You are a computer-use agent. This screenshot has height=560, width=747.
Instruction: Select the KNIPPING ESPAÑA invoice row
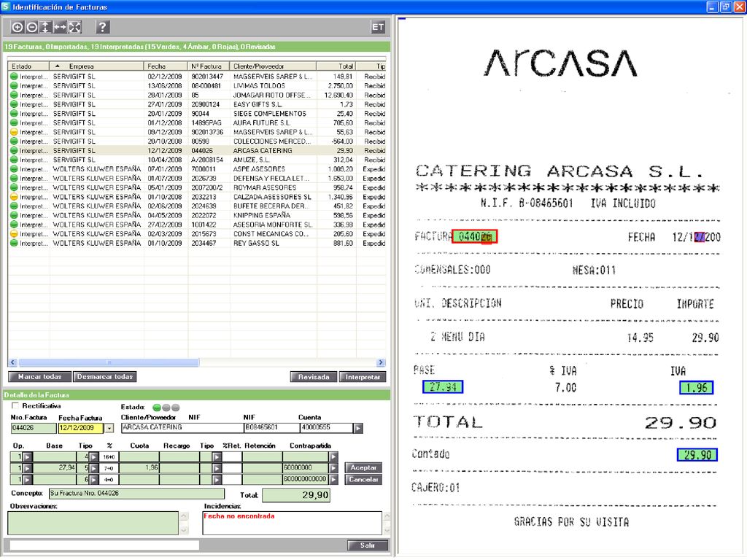[197, 216]
